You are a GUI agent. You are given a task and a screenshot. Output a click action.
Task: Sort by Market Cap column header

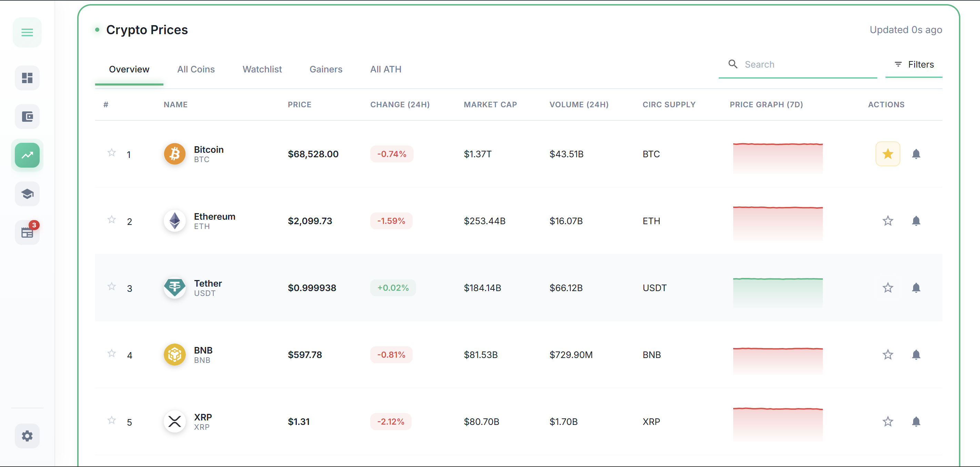(x=490, y=105)
